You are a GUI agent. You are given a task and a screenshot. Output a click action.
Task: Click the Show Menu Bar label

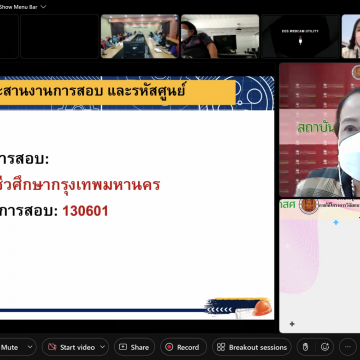[19, 7]
